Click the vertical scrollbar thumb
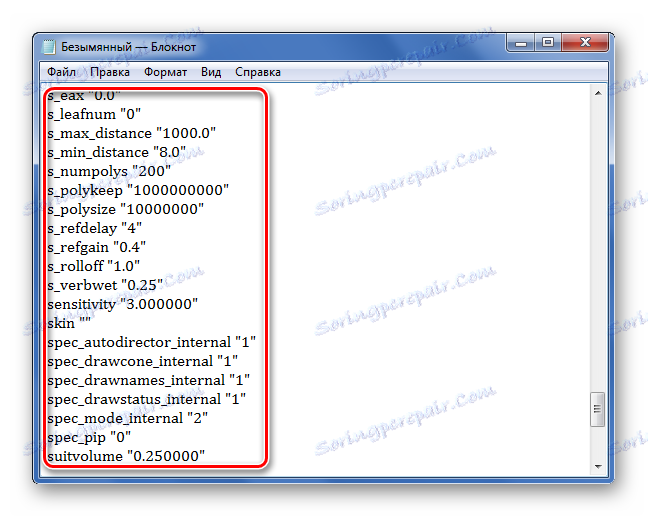 [x=598, y=409]
